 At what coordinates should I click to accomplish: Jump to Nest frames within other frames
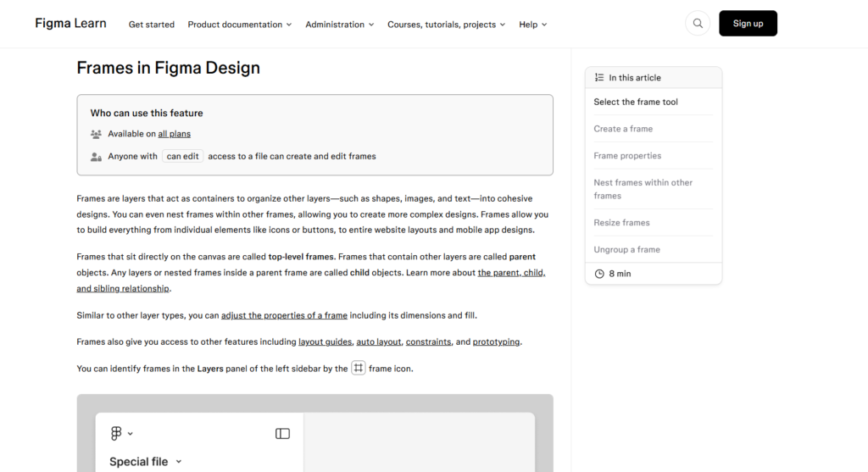click(643, 189)
